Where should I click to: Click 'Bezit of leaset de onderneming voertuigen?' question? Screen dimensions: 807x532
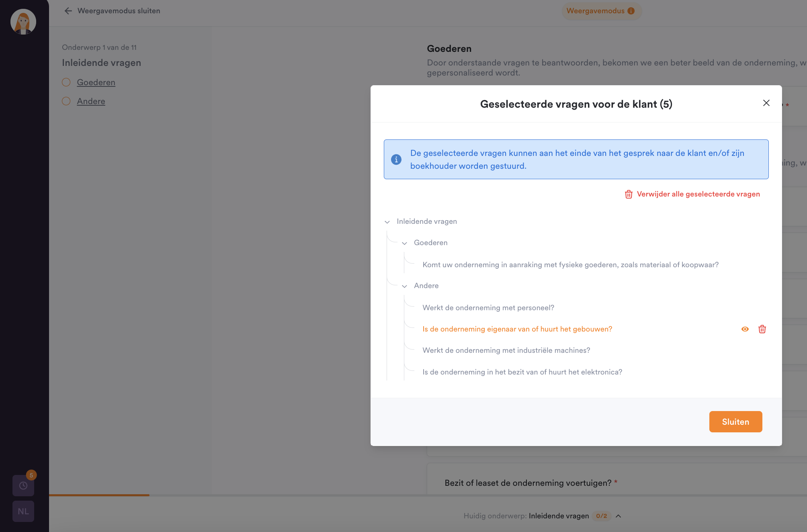click(x=528, y=483)
